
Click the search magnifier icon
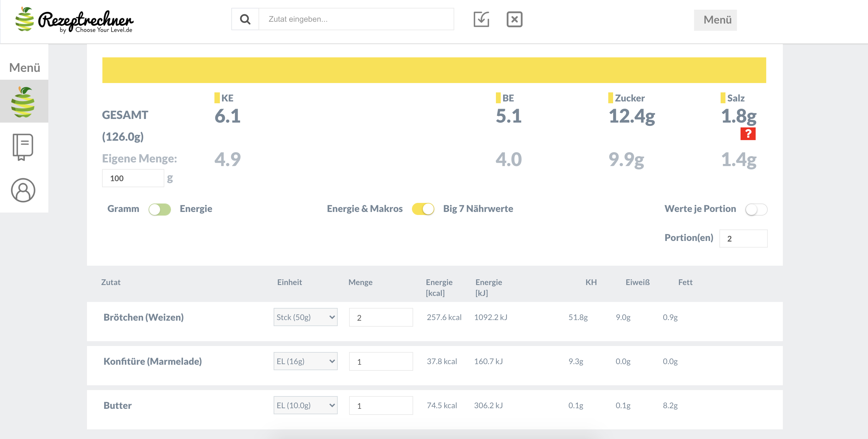pyautogui.click(x=245, y=19)
